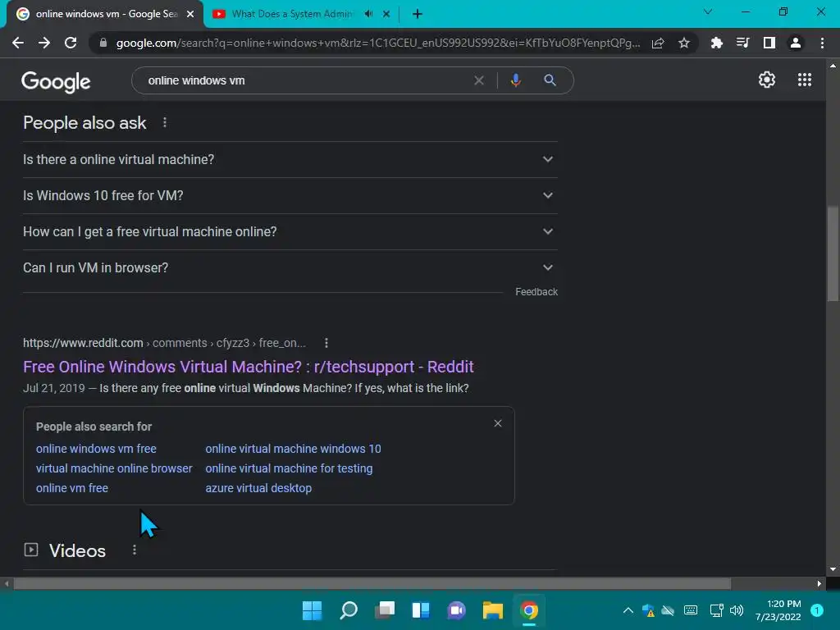Search for online virtual machine windows 10
Image resolution: width=840 pixels, height=630 pixels.
pyautogui.click(x=293, y=449)
